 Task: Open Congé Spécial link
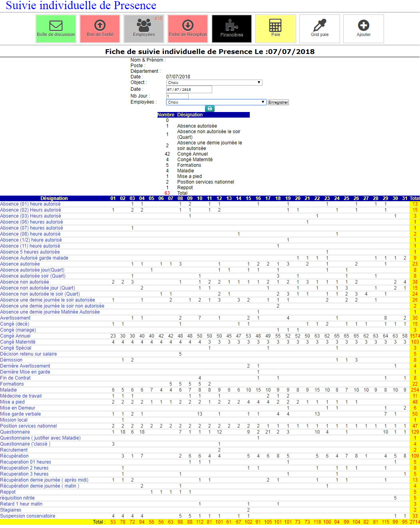click(16, 348)
